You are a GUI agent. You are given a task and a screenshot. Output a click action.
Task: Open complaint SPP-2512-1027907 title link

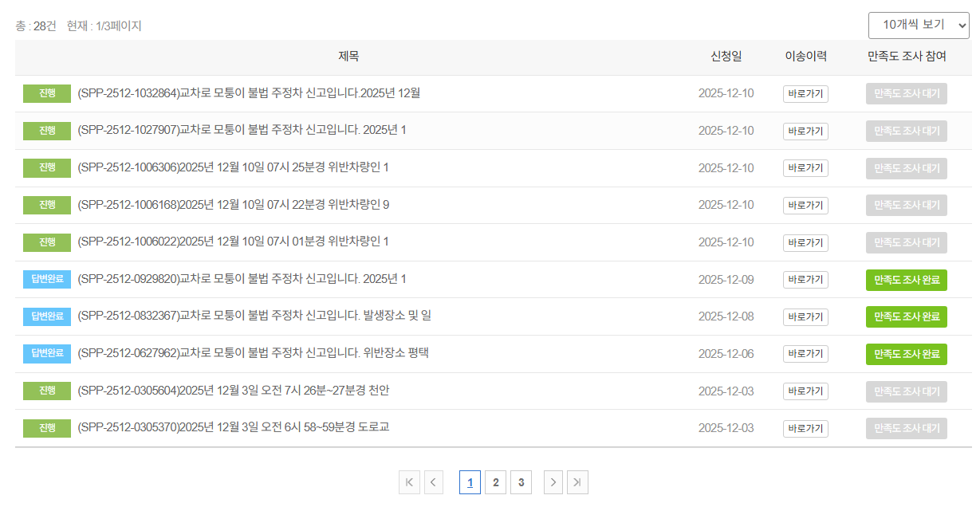tap(231, 131)
